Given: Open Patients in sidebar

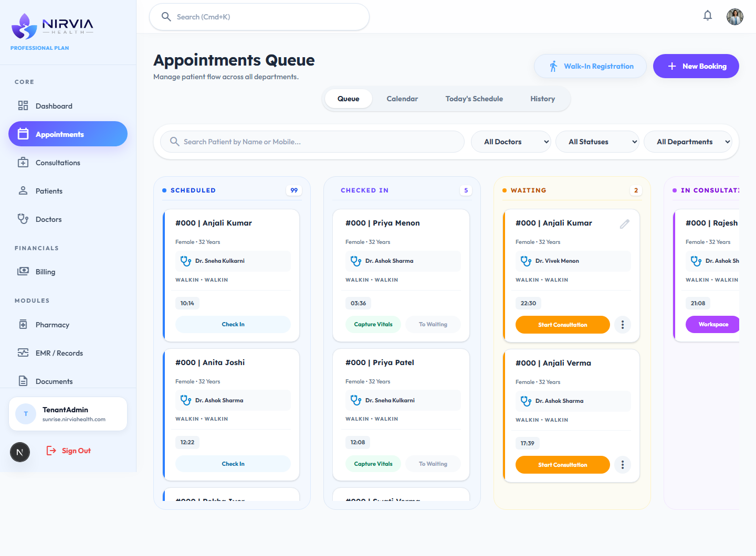Looking at the screenshot, I should coord(68,191).
